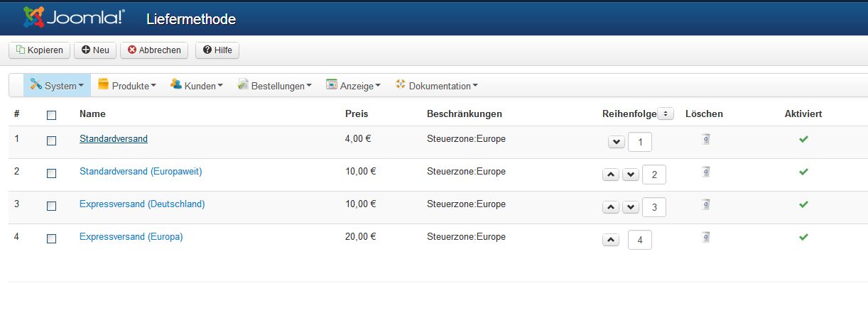Image resolution: width=868 pixels, height=315 pixels.
Task: Open the System dropdown menu
Action: (x=57, y=85)
